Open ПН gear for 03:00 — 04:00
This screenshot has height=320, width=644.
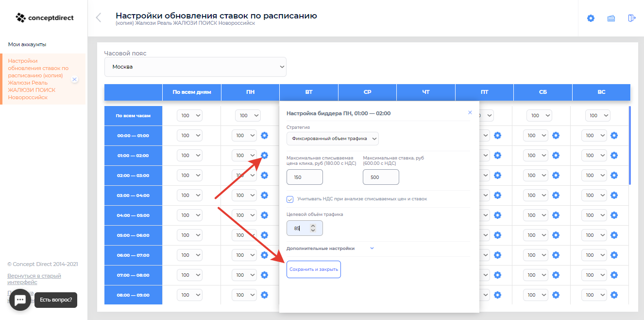click(x=264, y=195)
